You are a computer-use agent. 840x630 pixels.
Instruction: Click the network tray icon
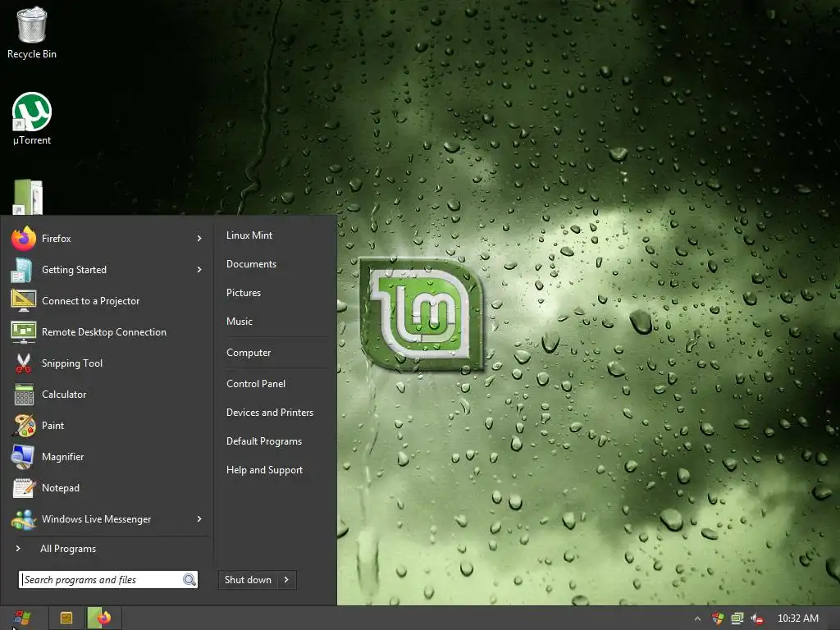pyautogui.click(x=737, y=619)
